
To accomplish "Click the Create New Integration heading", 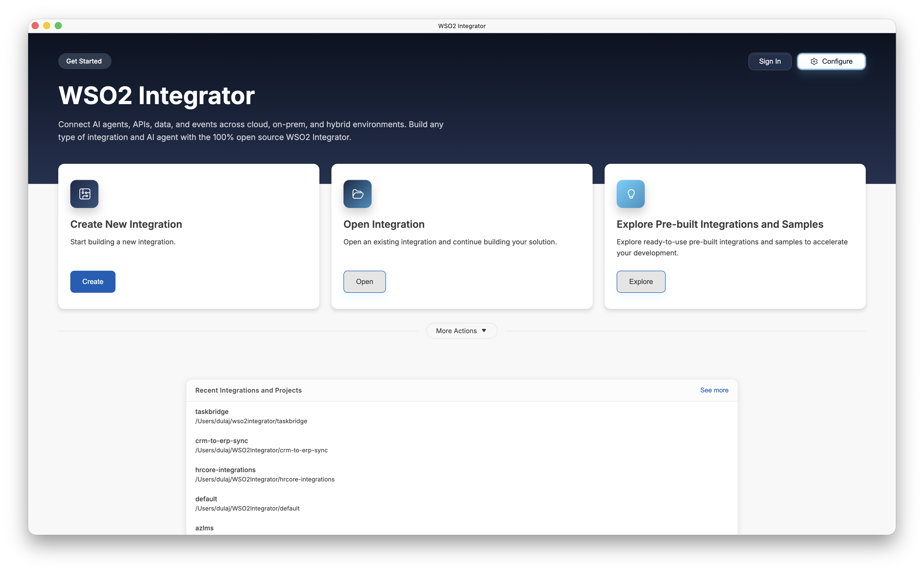I will point(126,224).
